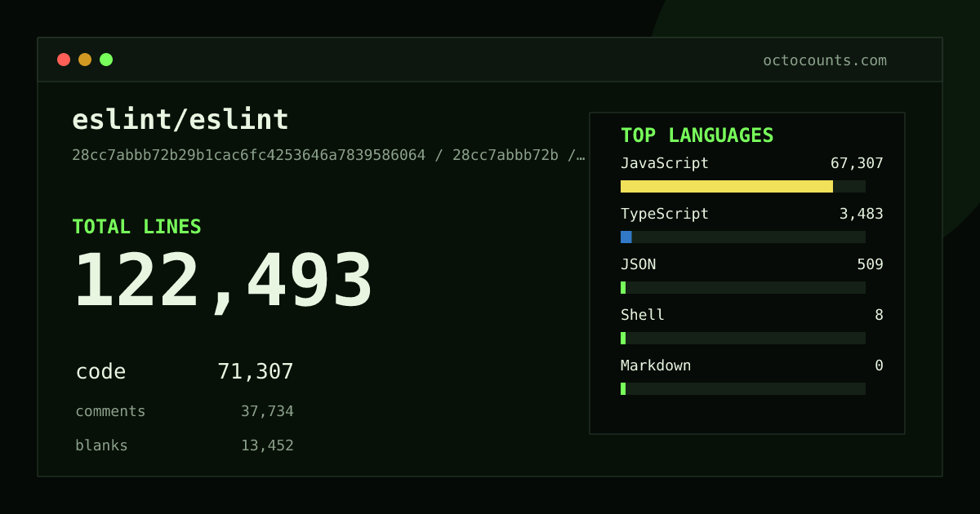Click the yellow window dot
980x514 pixels.
tap(85, 60)
